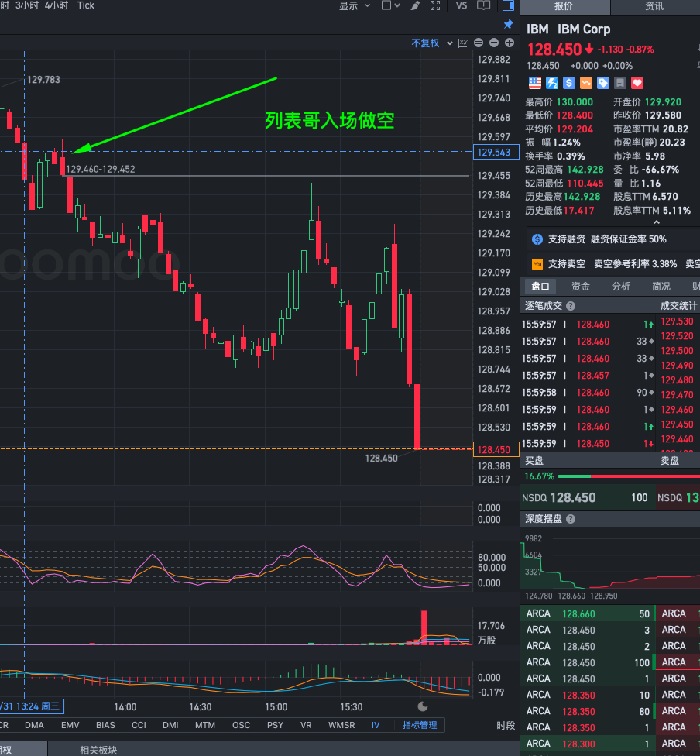The height and width of the screenshot is (756, 700).
Task: Open the 相关板块 tab
Action: click(x=99, y=750)
